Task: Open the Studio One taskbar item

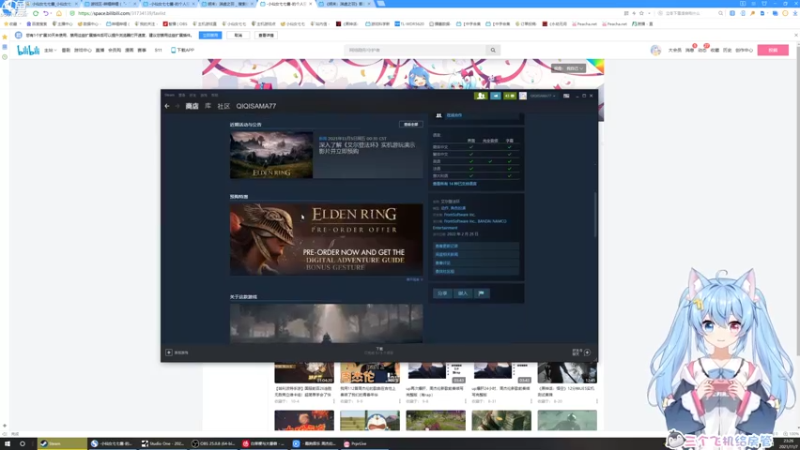Action: click(x=163, y=443)
